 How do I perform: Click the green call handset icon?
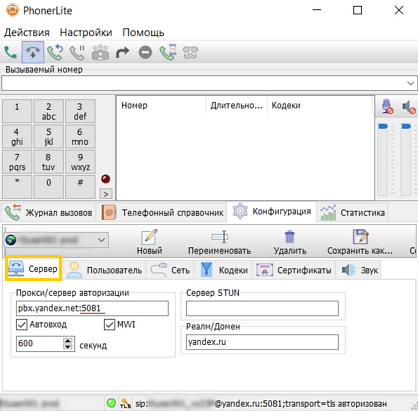click(x=10, y=52)
